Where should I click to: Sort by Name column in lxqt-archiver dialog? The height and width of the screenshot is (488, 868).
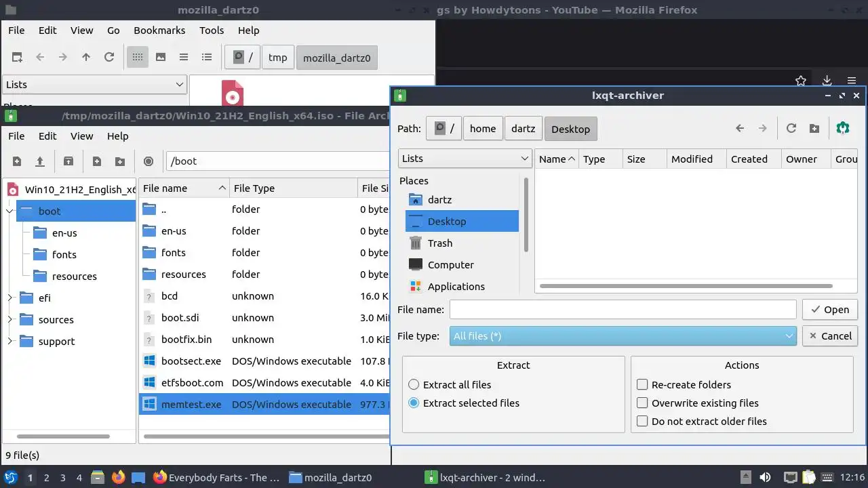coord(557,159)
